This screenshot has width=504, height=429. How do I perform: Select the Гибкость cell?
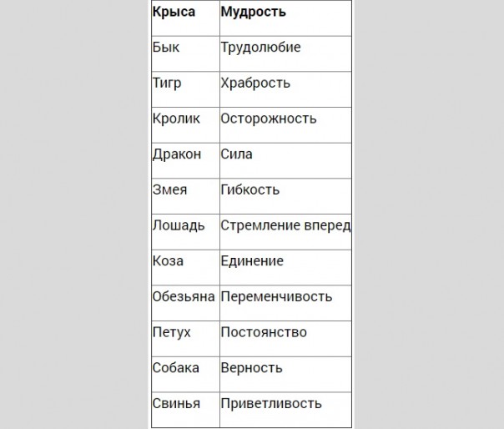click(250, 190)
